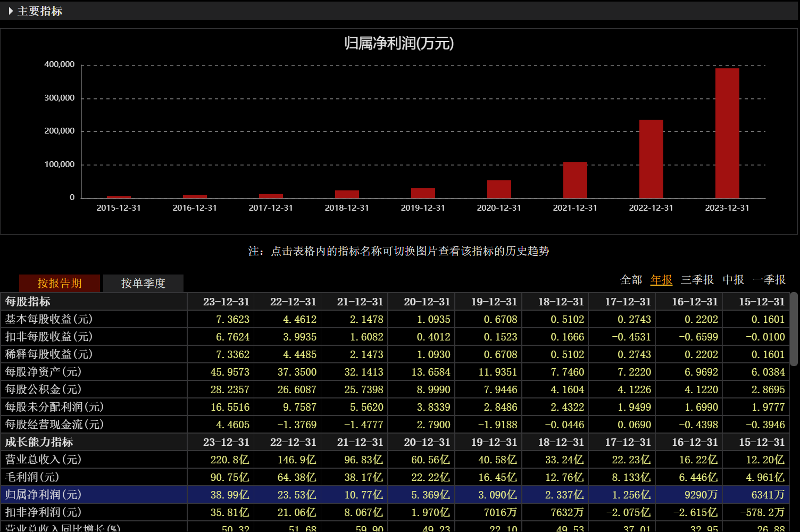Switch to the 按报告期 tab
This screenshot has height=532, width=800.
tap(60, 283)
